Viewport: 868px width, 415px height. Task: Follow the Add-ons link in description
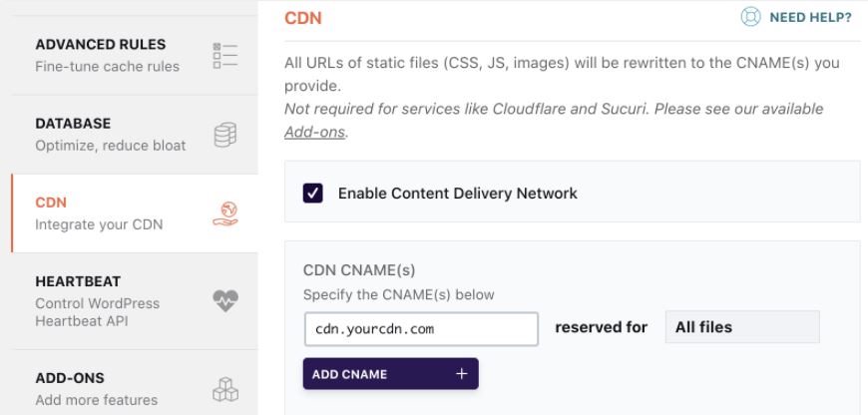click(314, 132)
